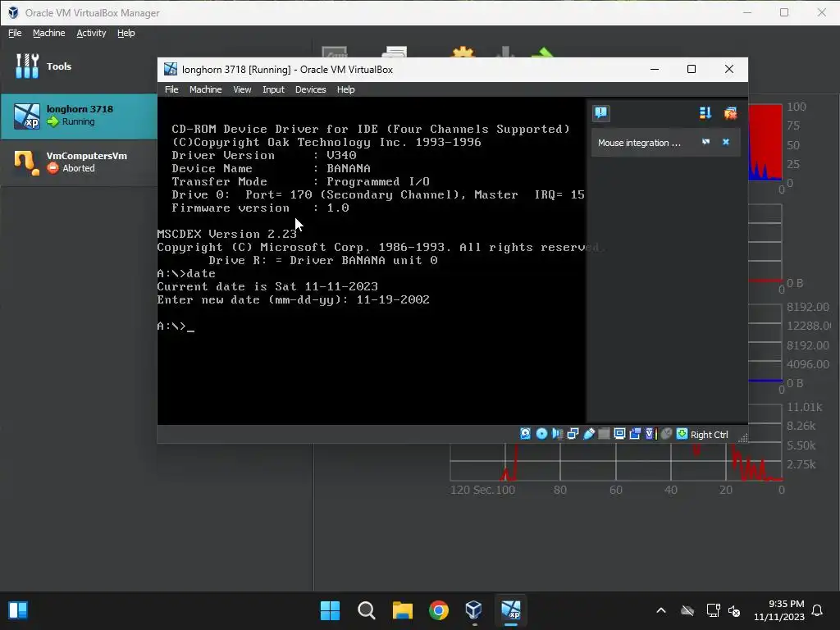Open Google Chrome from the taskbar
Screen dimensions: 840x630
[x=439, y=610]
